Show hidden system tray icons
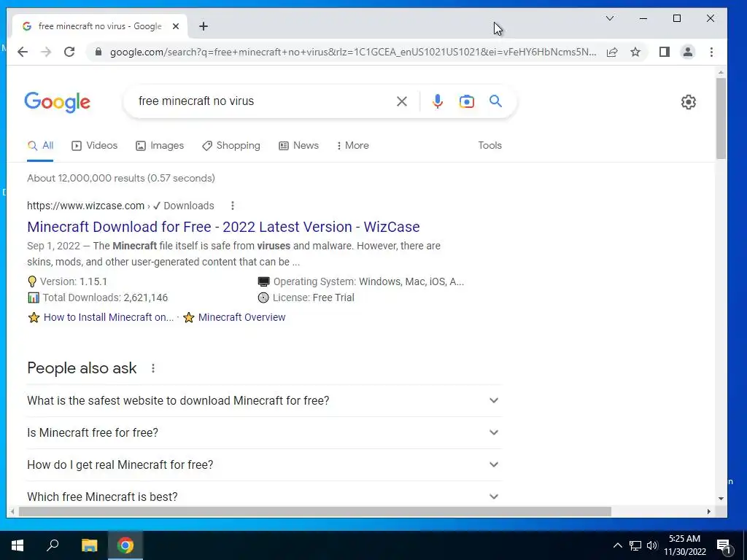This screenshot has height=560, width=747. click(x=617, y=545)
